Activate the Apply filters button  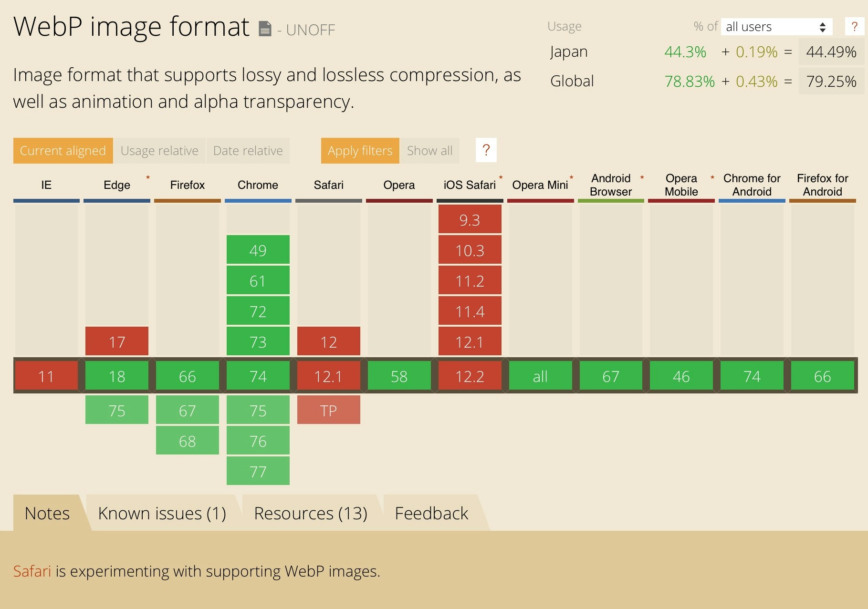point(359,150)
